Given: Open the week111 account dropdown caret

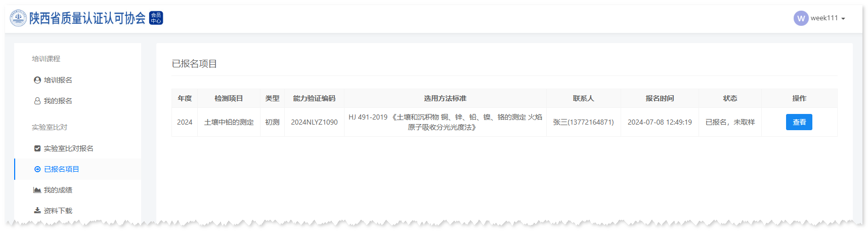Looking at the screenshot, I should click(843, 19).
